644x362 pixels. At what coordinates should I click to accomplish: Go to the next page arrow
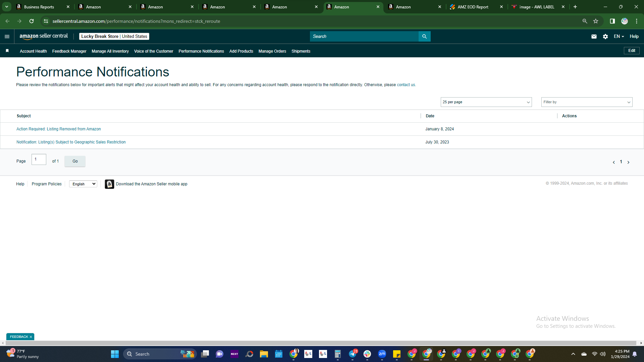click(x=628, y=162)
